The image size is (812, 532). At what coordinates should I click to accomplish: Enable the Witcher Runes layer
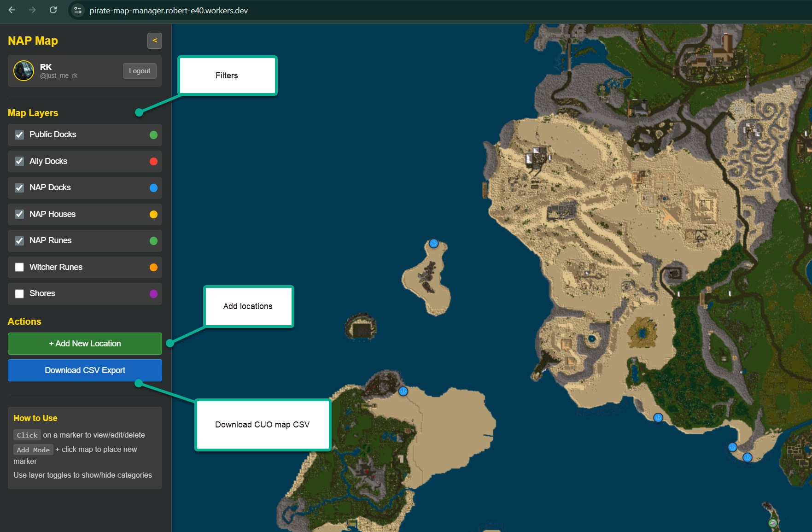tap(19, 267)
